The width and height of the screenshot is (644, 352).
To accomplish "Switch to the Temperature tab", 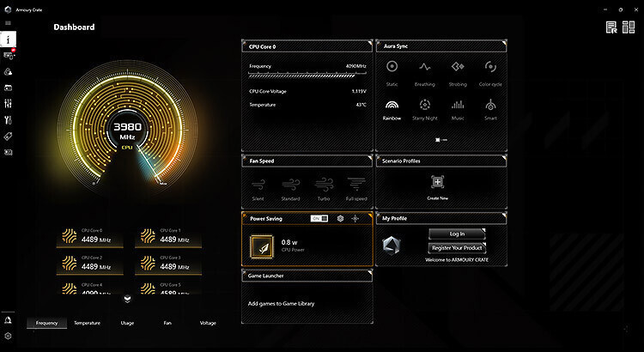I will point(87,323).
